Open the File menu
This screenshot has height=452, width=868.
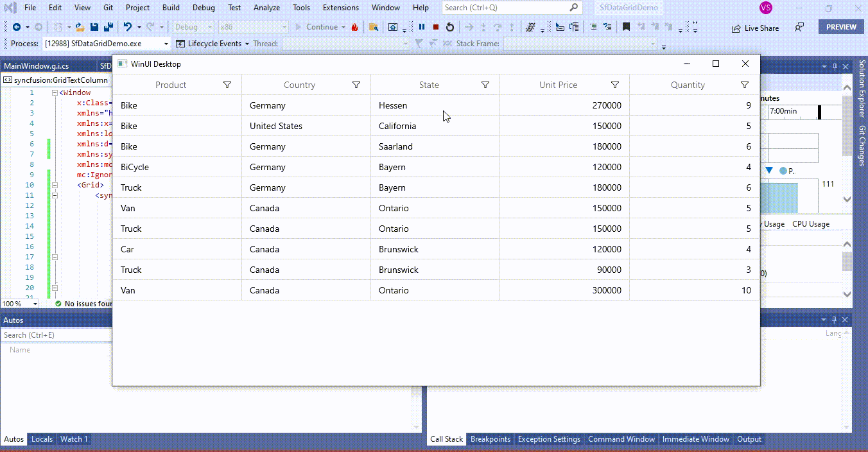[x=30, y=8]
